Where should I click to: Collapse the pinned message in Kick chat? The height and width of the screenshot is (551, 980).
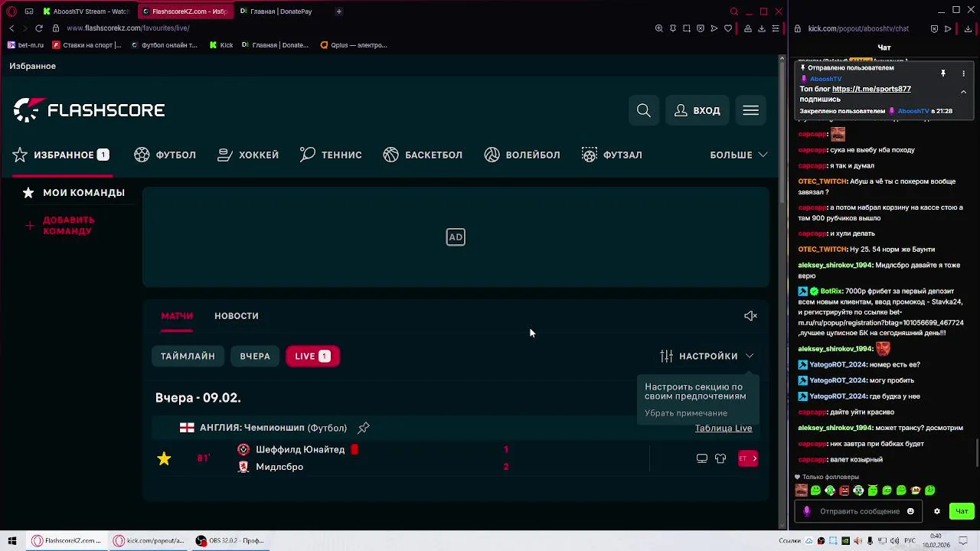click(x=963, y=92)
